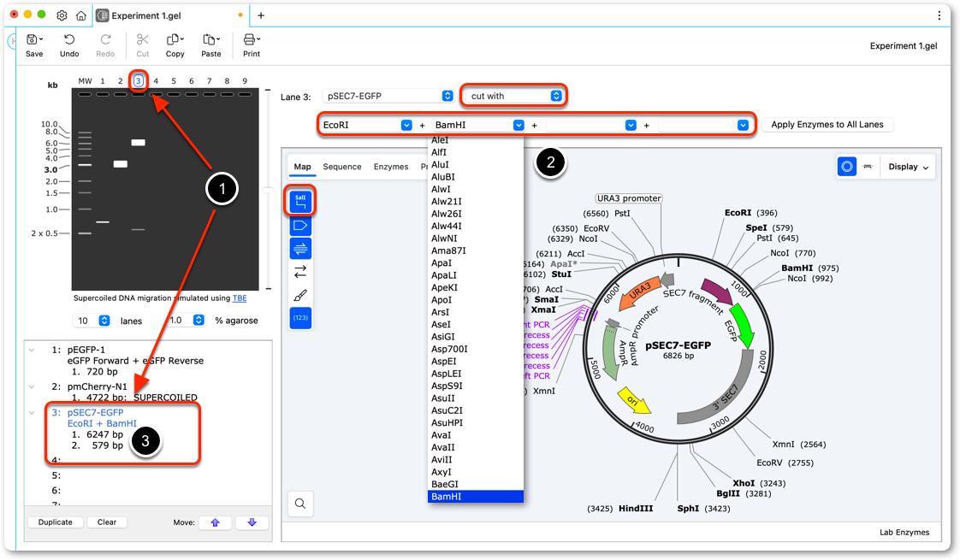Screen dimensions: 960x560
Task: Choose ApaI in the enzyme list
Action: 476,263
